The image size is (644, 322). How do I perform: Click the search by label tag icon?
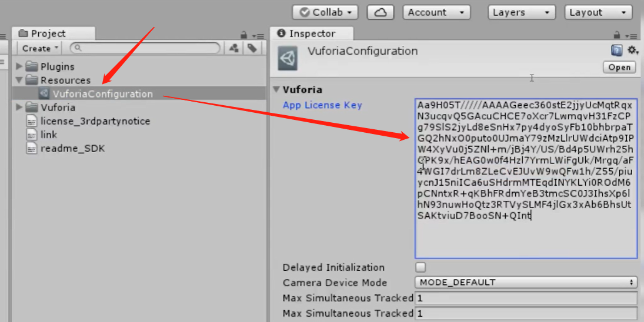[252, 48]
